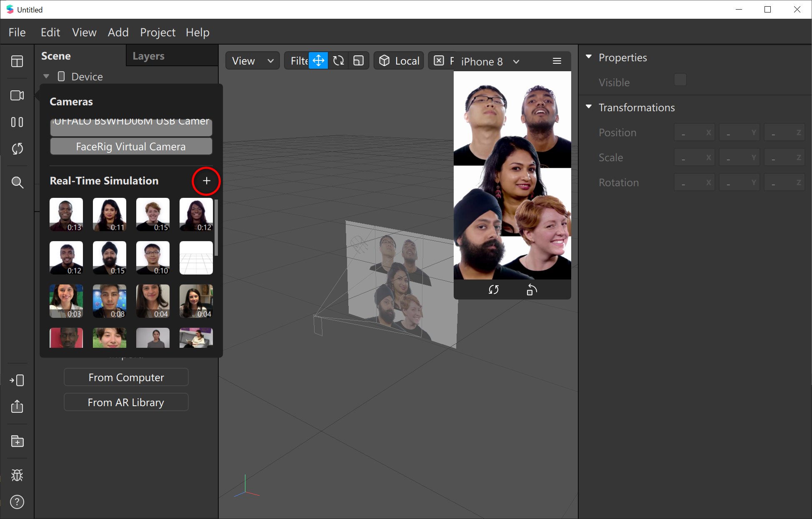Click the Position Z input field

(785, 132)
